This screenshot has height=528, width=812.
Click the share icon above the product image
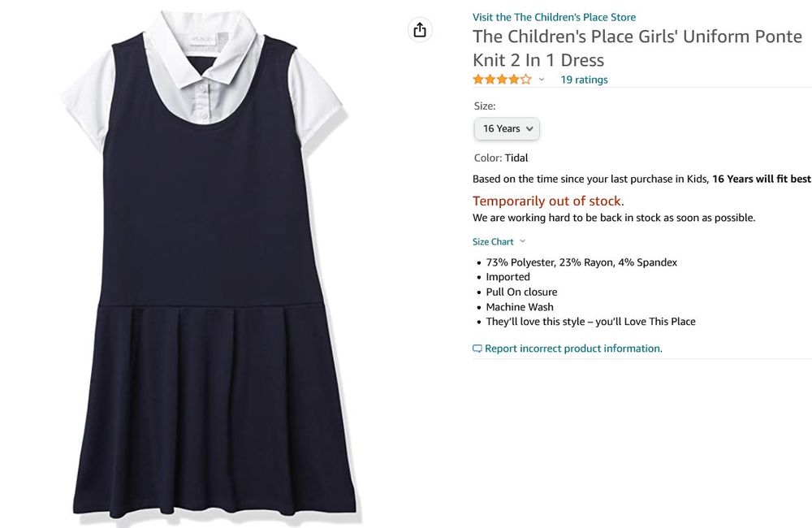419,30
